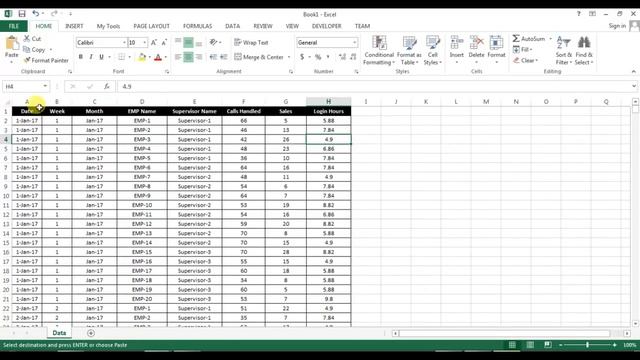This screenshot has width=640, height=360.
Task: Save workbook from Quick Access Toolbar
Action: pos(22,14)
